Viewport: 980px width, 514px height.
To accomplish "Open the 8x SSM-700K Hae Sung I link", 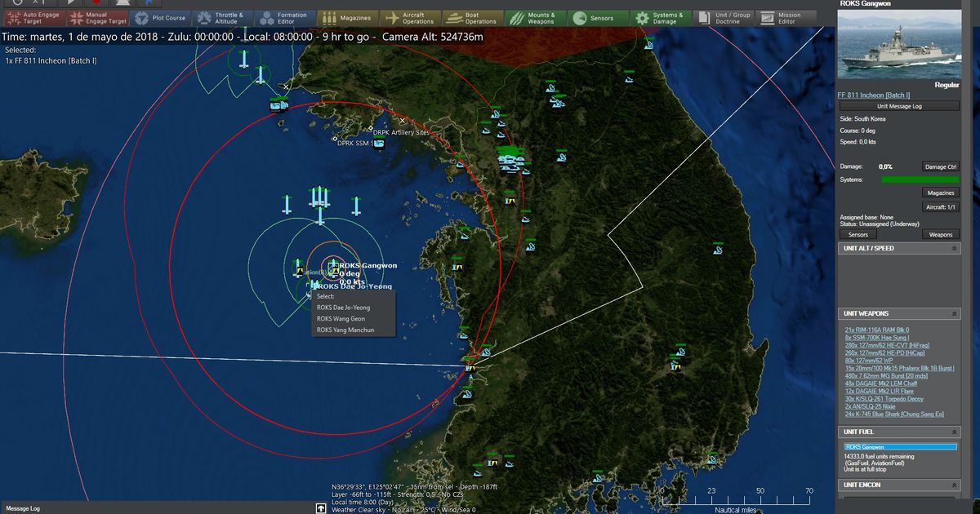I will 877,338.
